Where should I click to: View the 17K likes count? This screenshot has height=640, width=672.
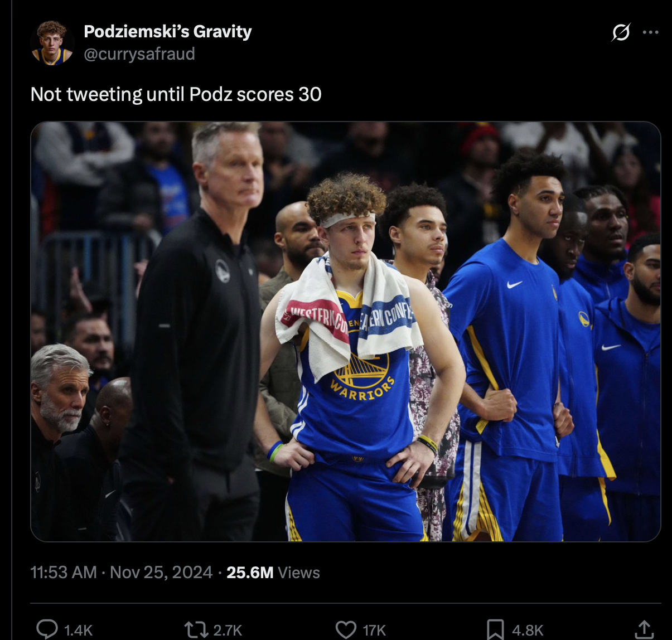(374, 631)
